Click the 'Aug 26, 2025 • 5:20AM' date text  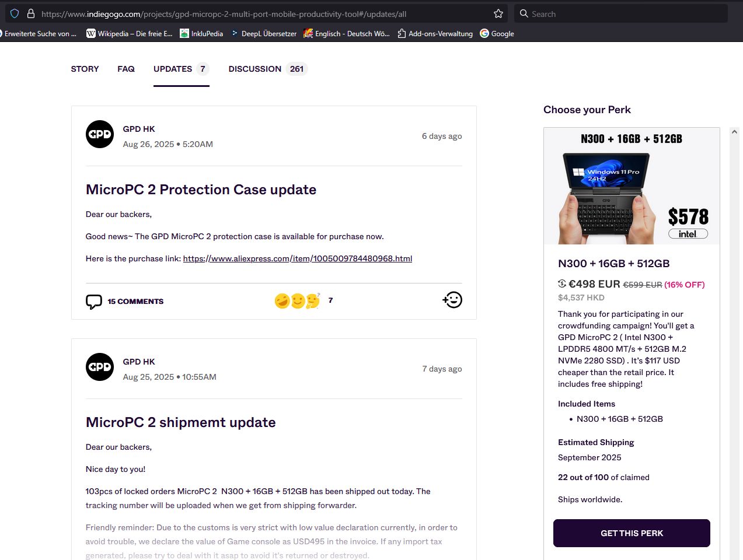[x=168, y=144]
